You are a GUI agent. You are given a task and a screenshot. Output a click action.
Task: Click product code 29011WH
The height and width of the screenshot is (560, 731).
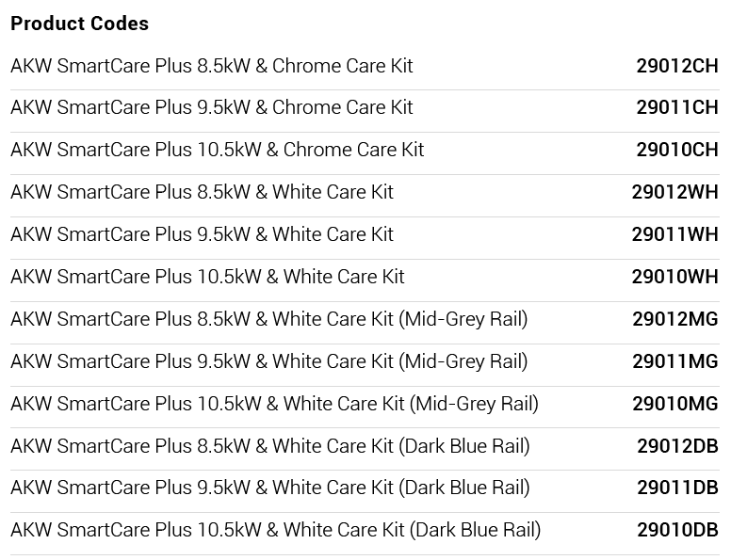click(x=674, y=234)
